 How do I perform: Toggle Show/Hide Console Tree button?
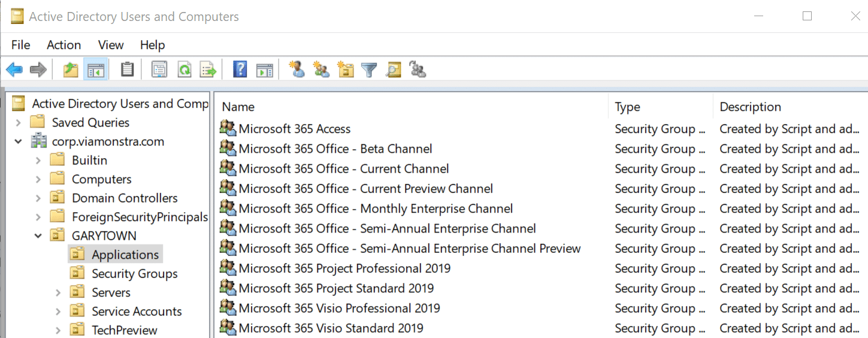96,70
